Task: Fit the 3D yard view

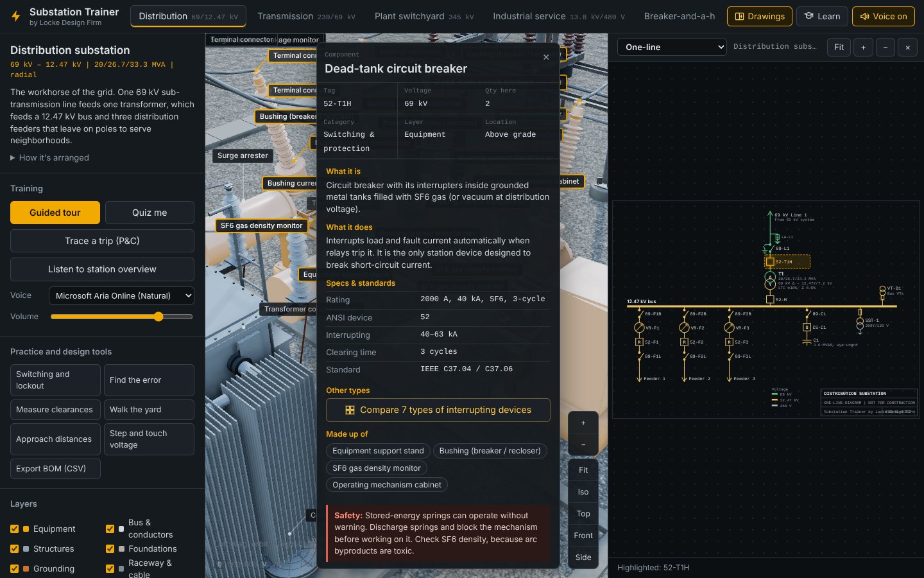Action: (x=583, y=470)
